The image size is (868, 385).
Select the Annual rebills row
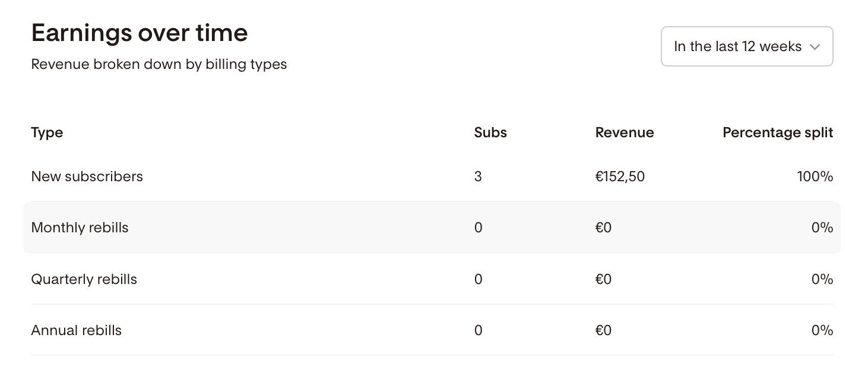point(432,330)
